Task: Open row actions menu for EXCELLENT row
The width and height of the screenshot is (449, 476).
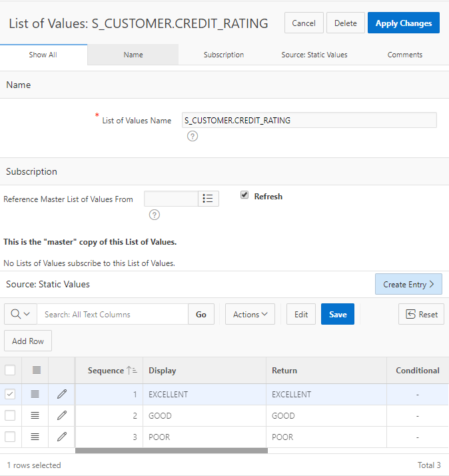Action: coord(35,394)
